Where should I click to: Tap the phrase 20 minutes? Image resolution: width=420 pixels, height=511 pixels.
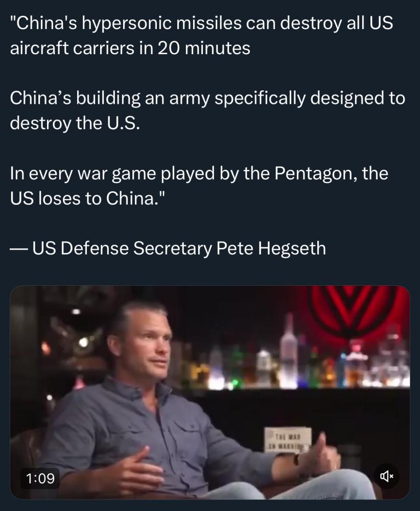pos(204,48)
